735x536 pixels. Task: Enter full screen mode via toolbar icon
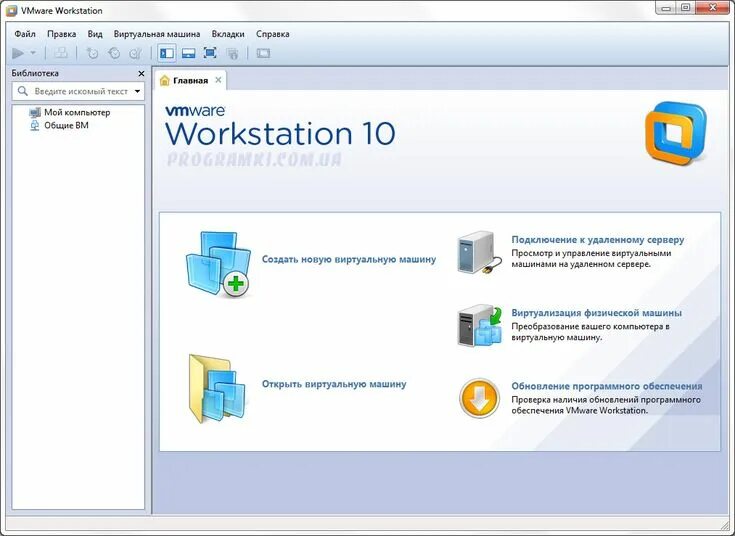point(210,53)
